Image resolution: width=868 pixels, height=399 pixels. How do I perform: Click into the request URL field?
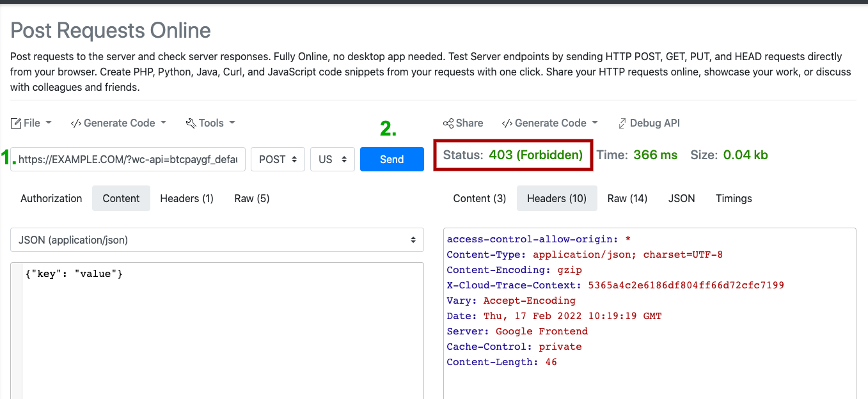[128, 159]
